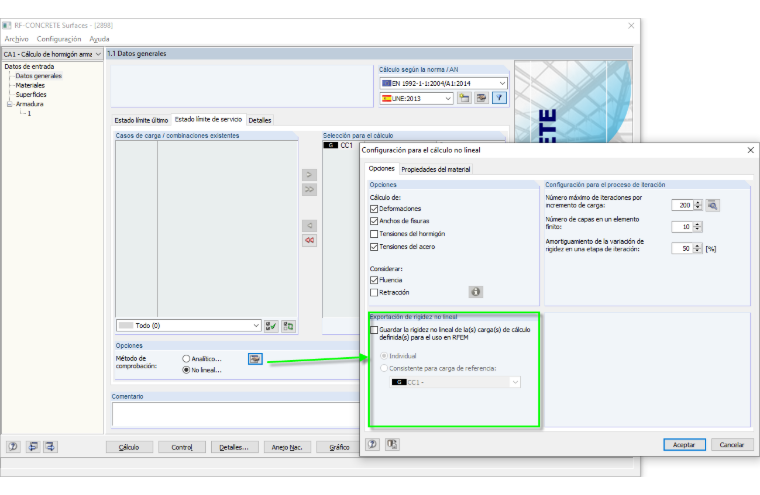Remove all load cases with red double arrow
Image resolution: width=760 pixels, height=495 pixels.
click(x=309, y=240)
